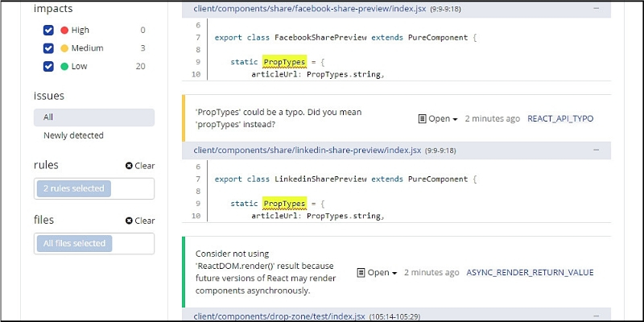Click '2 minutes ago' on REACT_API_TYPO issue

coord(493,119)
